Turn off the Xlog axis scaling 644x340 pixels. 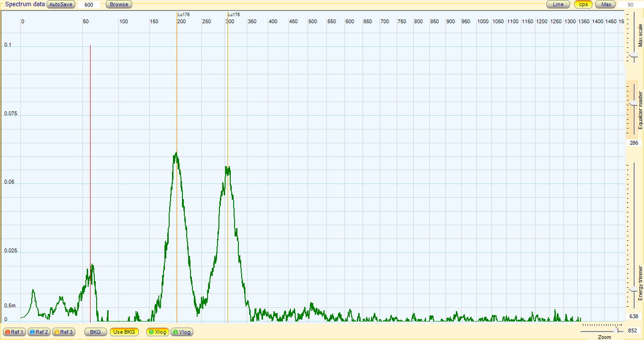coord(158,332)
